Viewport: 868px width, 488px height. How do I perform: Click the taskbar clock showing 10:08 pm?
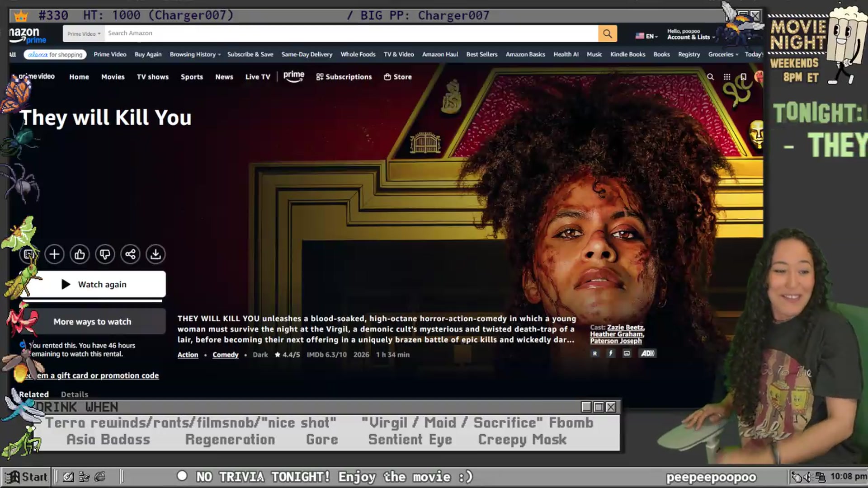point(848,476)
